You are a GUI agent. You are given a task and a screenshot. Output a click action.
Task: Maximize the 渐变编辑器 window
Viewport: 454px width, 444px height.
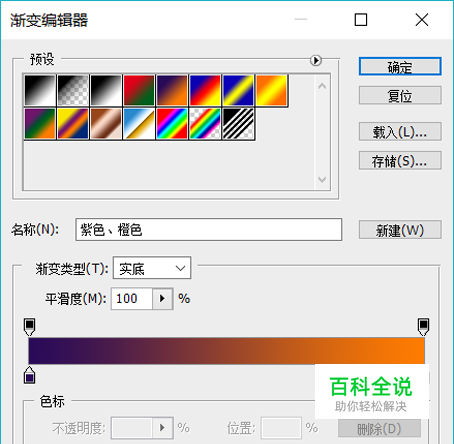click(361, 20)
